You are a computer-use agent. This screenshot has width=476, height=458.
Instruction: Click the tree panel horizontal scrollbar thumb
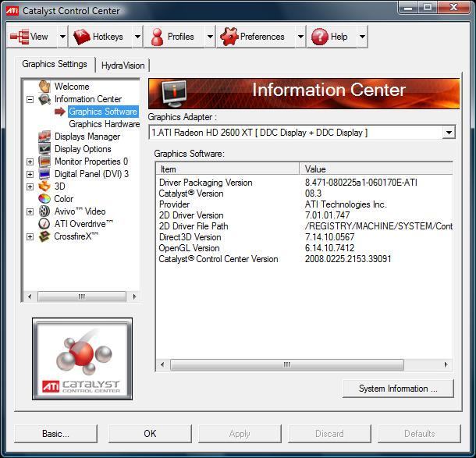point(82,296)
